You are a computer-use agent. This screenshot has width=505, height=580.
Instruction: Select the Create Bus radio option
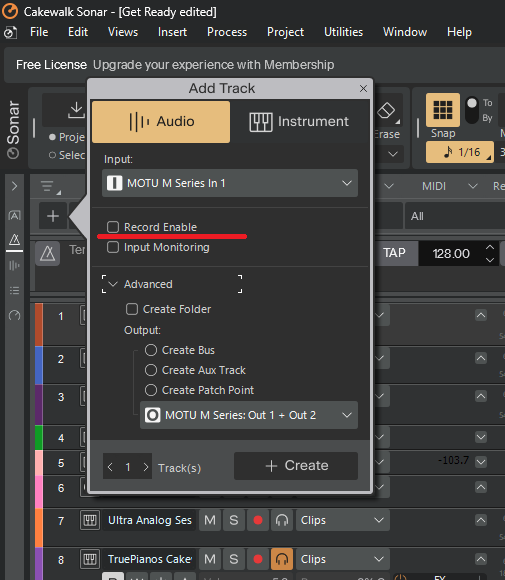click(x=151, y=350)
